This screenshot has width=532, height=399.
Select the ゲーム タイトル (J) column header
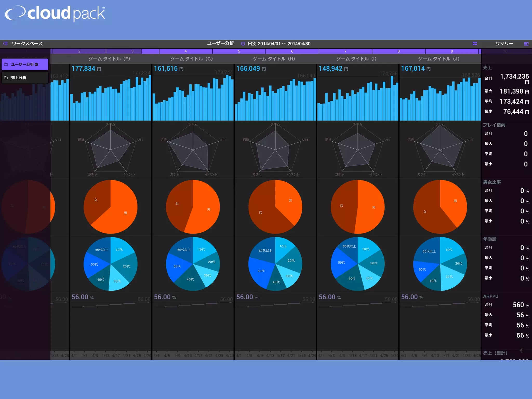click(439, 59)
